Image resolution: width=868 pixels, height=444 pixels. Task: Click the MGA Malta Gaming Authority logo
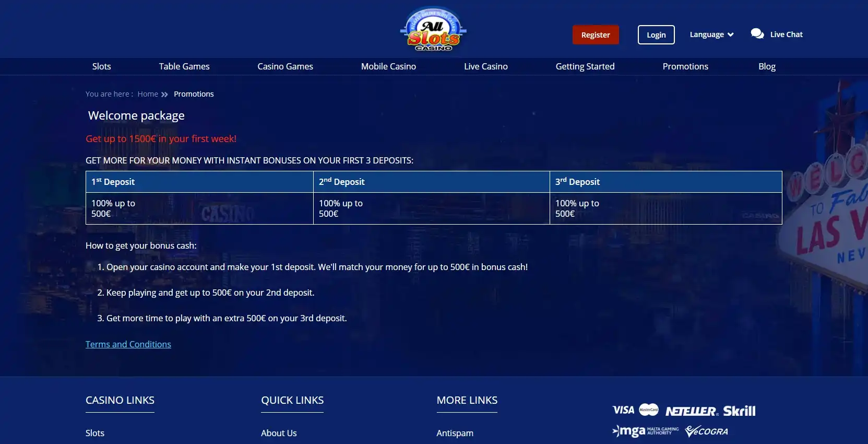[x=645, y=431]
